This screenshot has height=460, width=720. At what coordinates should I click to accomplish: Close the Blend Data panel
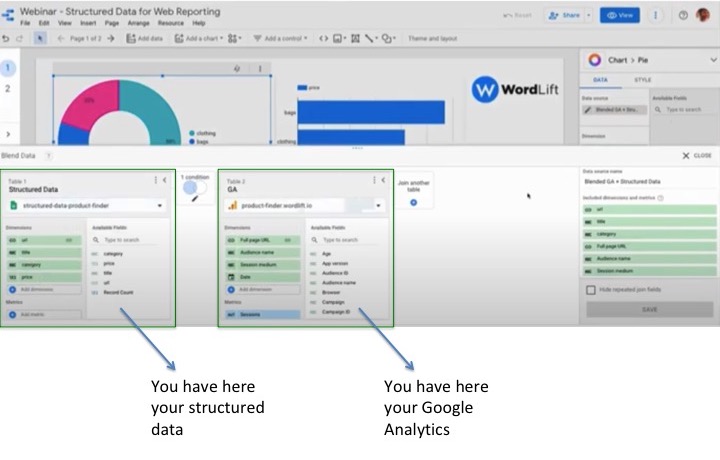(697, 156)
